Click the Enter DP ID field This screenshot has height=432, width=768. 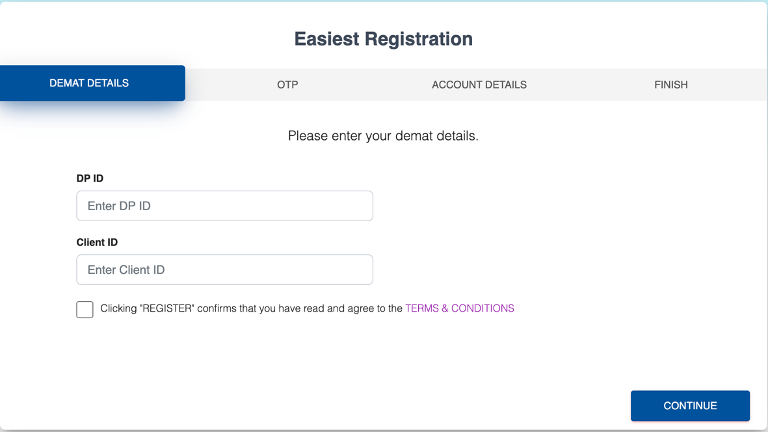[x=224, y=206]
